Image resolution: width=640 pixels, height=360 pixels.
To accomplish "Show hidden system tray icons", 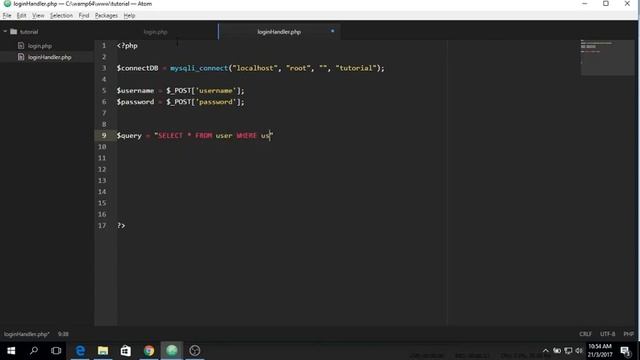I will click(545, 351).
